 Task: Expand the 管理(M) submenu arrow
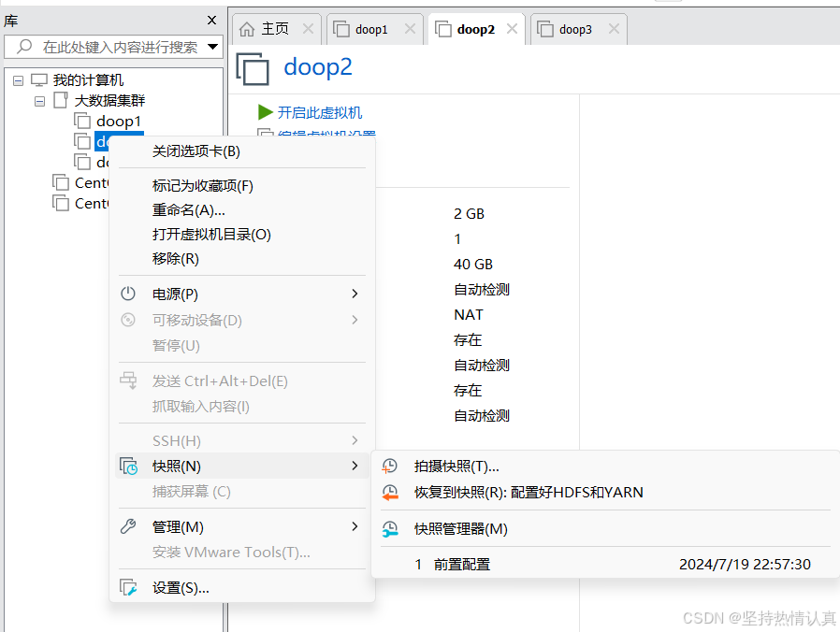(x=355, y=526)
